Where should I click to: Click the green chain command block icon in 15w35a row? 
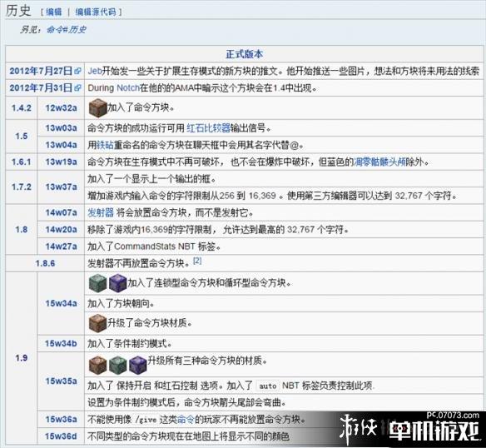coord(118,365)
